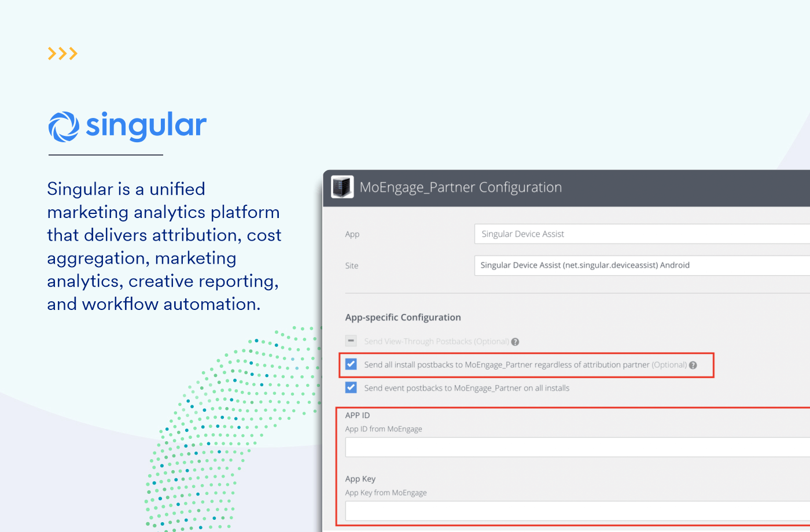Viewport: 810px width, 532px height.
Task: Click the 'APP ID' field label
Action: [358, 415]
